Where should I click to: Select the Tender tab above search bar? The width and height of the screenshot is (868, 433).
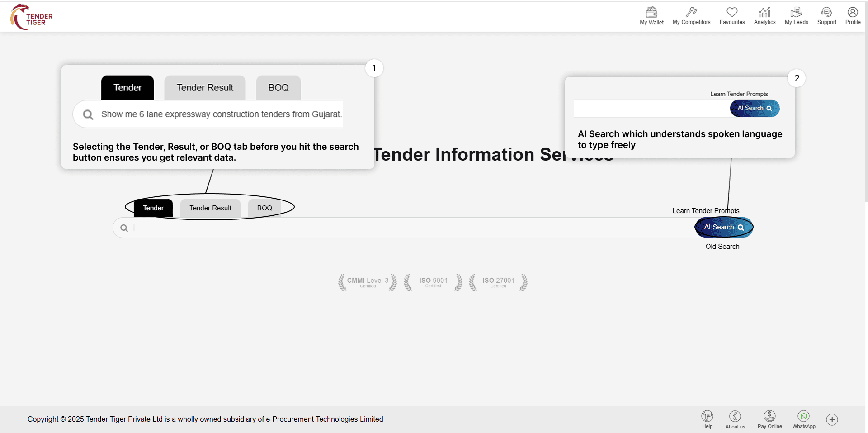(153, 208)
